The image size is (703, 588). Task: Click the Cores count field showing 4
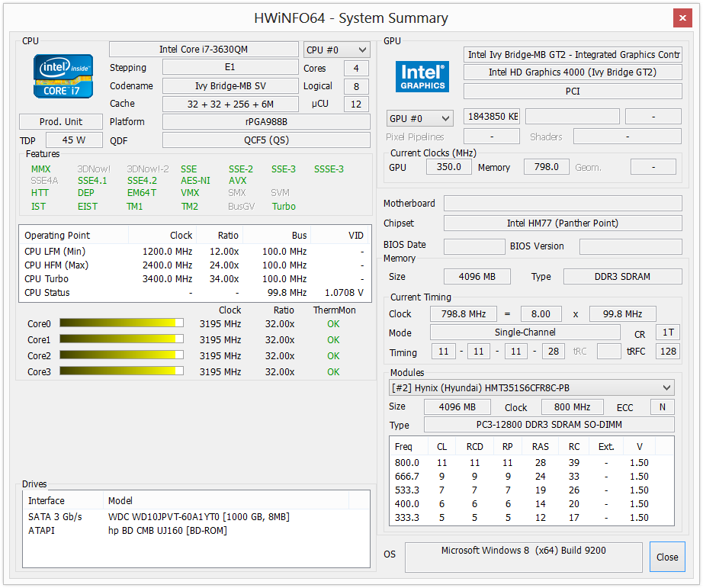click(356, 68)
